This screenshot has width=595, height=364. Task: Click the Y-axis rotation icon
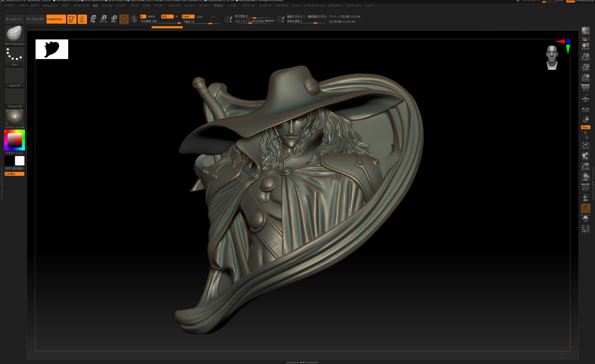[585, 132]
